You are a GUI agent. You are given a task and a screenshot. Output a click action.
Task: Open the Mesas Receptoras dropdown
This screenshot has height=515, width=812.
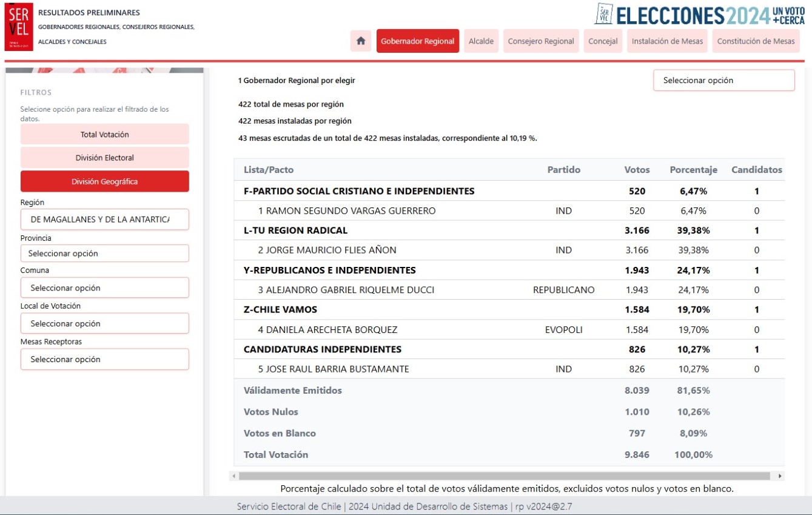(x=105, y=359)
